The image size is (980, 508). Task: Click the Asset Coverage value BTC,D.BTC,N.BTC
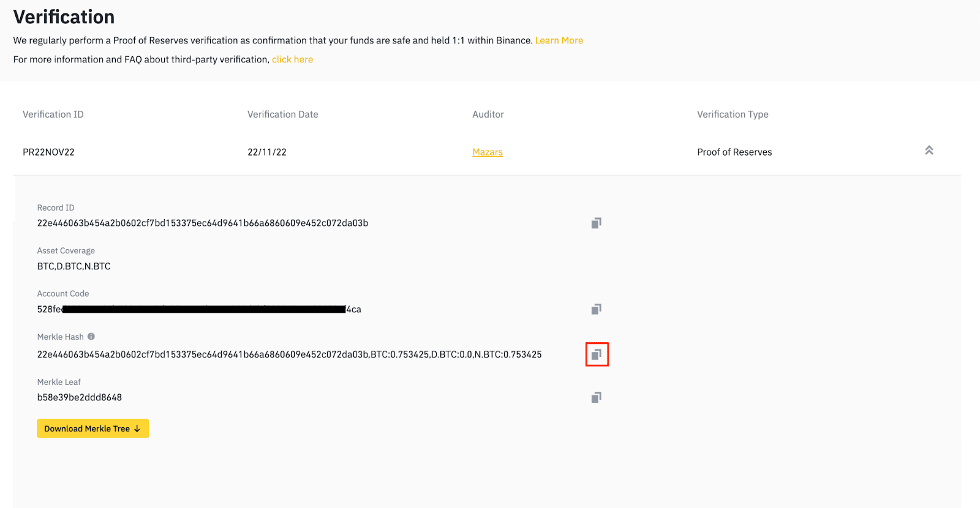click(x=73, y=266)
